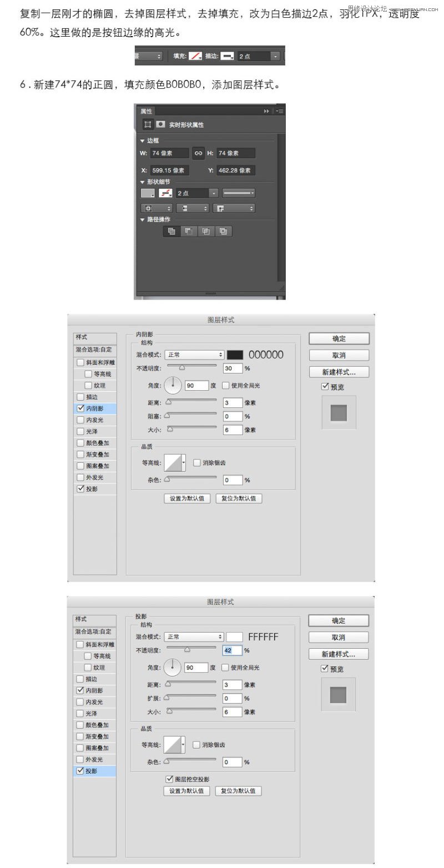This screenshot has width=444, height=868.
Task: Click the white FFFFFF color swatch
Action: 235,637
